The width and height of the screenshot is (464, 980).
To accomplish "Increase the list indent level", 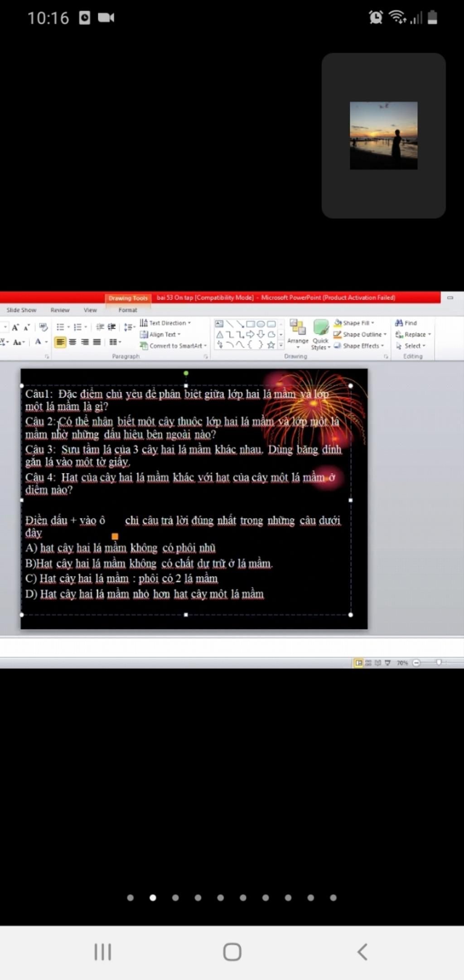I will [111, 327].
